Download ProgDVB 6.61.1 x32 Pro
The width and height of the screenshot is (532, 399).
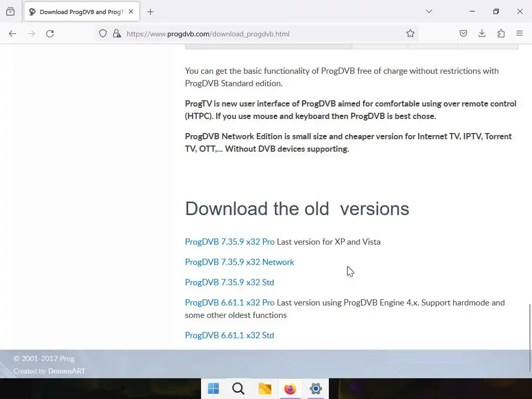[230, 303]
